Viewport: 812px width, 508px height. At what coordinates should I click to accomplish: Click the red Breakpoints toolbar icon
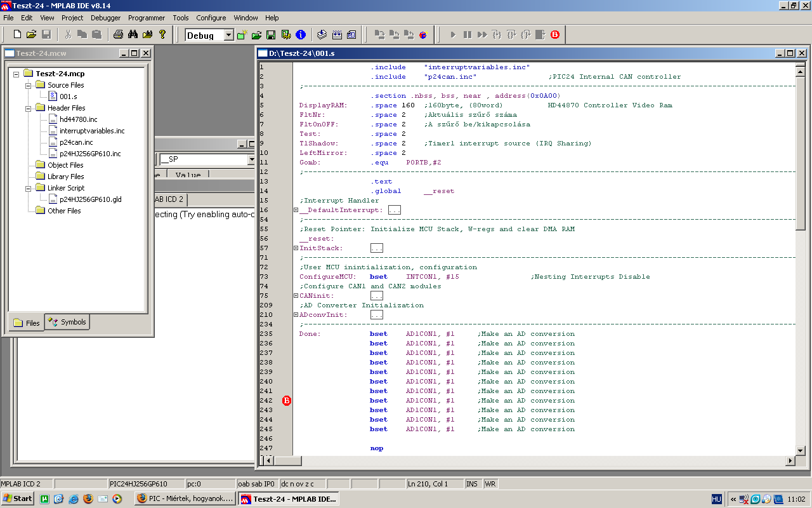pos(555,35)
